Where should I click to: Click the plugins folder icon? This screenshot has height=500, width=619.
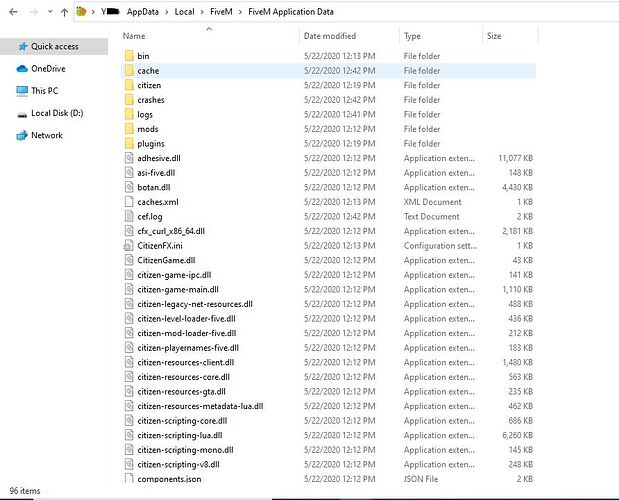pos(129,143)
